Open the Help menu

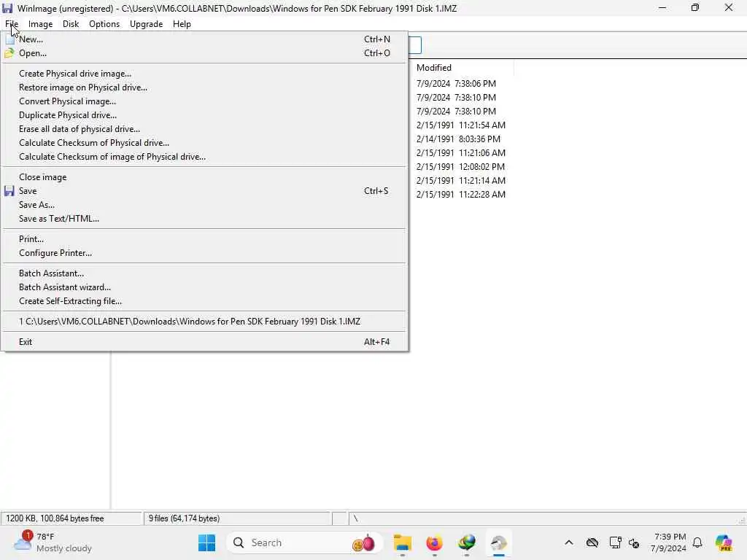(182, 24)
